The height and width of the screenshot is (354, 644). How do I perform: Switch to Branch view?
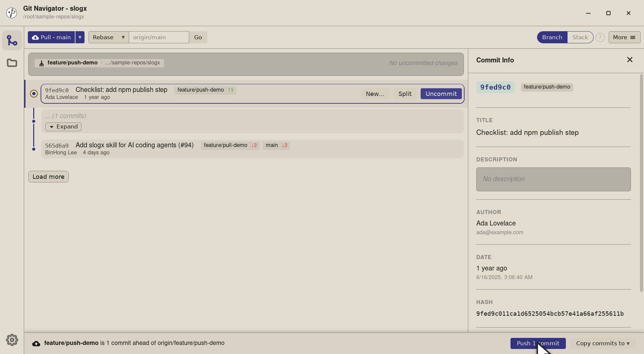tap(552, 37)
